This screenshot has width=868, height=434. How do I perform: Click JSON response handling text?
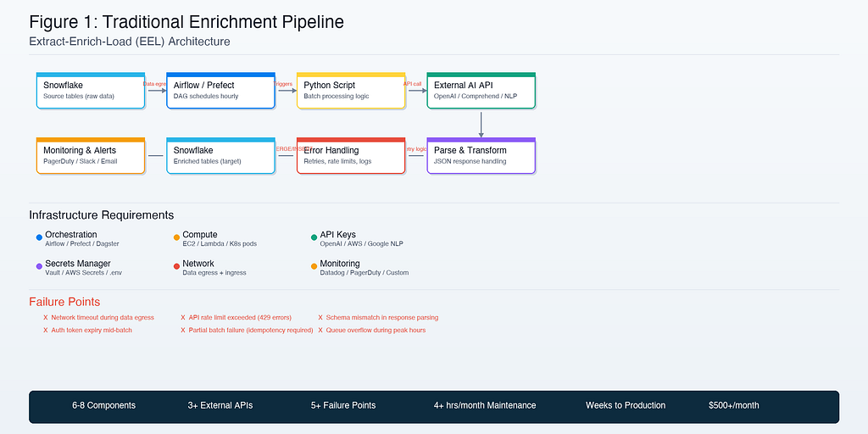coord(470,162)
